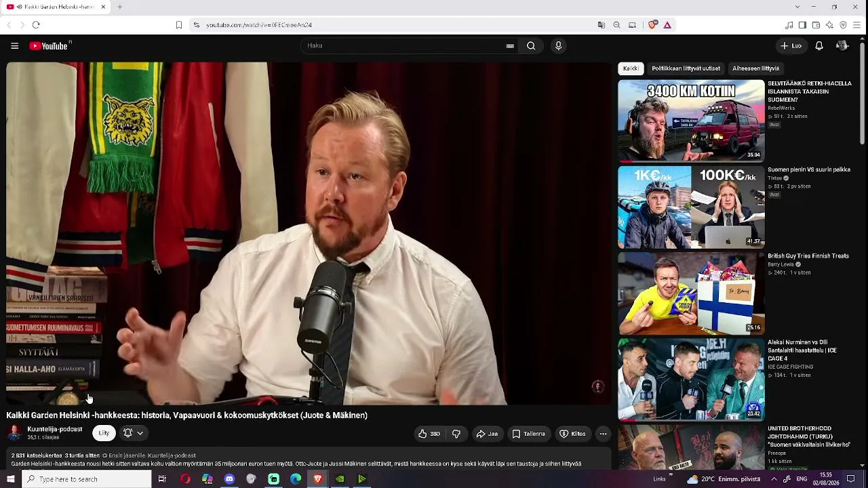Viewport: 868px width, 488px height.
Task: Open the ICE CAGE 4 staredown thumbnail
Action: coord(691,379)
